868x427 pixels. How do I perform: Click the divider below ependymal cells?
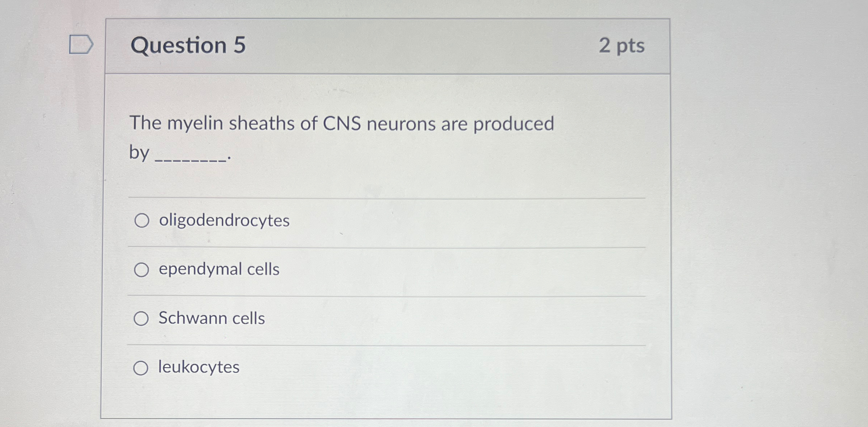coord(386,296)
